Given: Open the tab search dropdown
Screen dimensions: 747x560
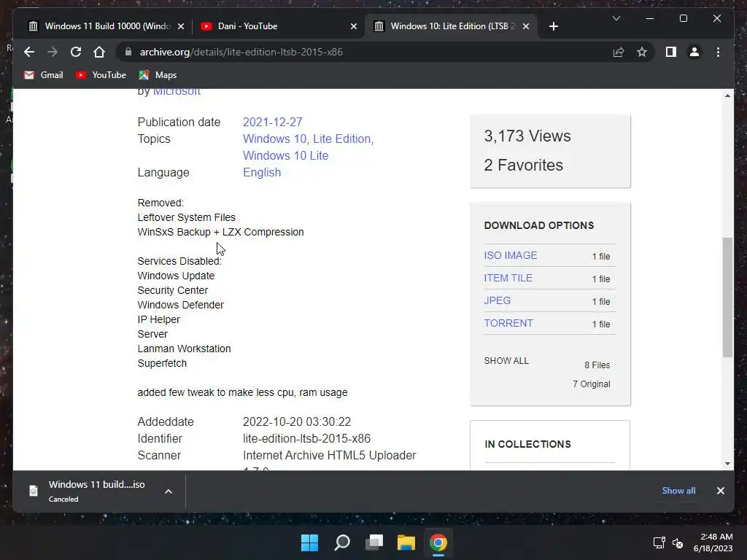Looking at the screenshot, I should coord(616,18).
